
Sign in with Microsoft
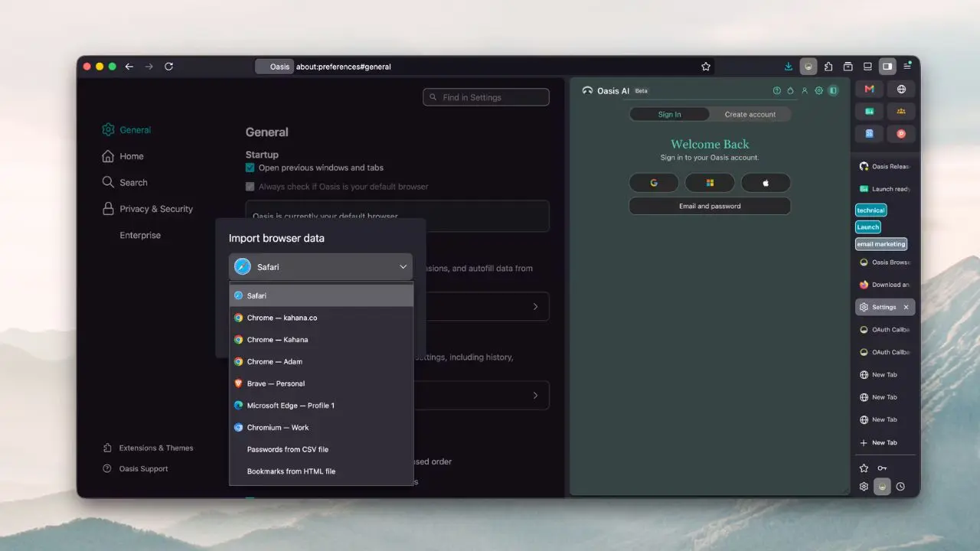coord(710,183)
